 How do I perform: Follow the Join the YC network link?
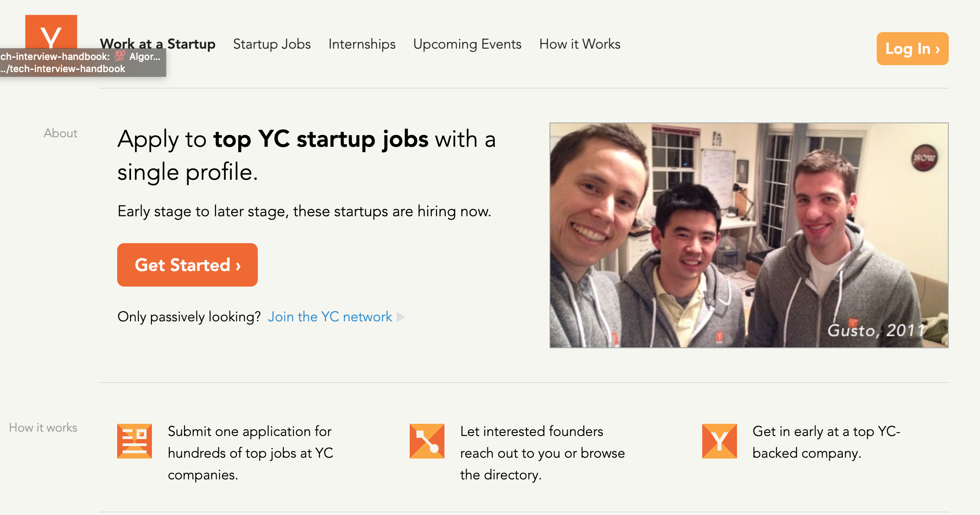pyautogui.click(x=330, y=317)
